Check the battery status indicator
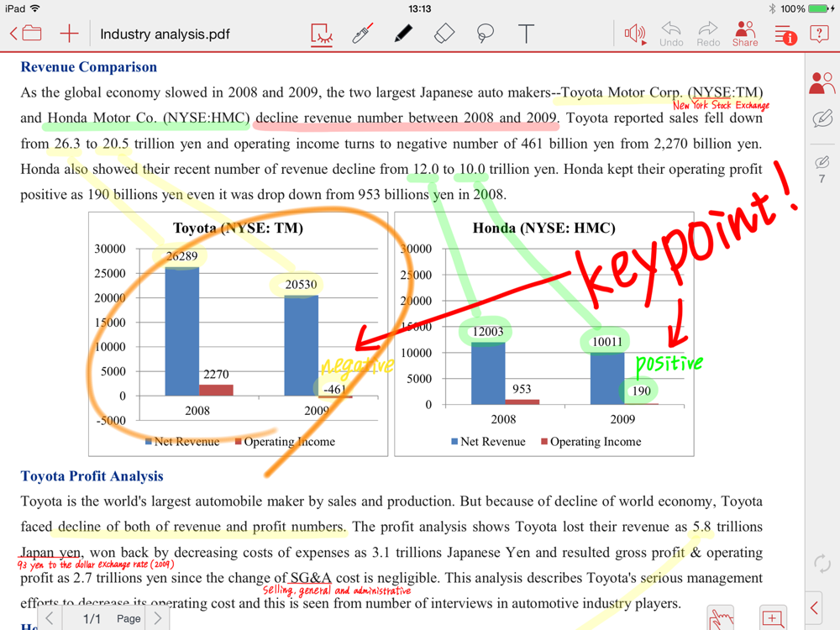The height and width of the screenshot is (630, 840). (x=820, y=8)
